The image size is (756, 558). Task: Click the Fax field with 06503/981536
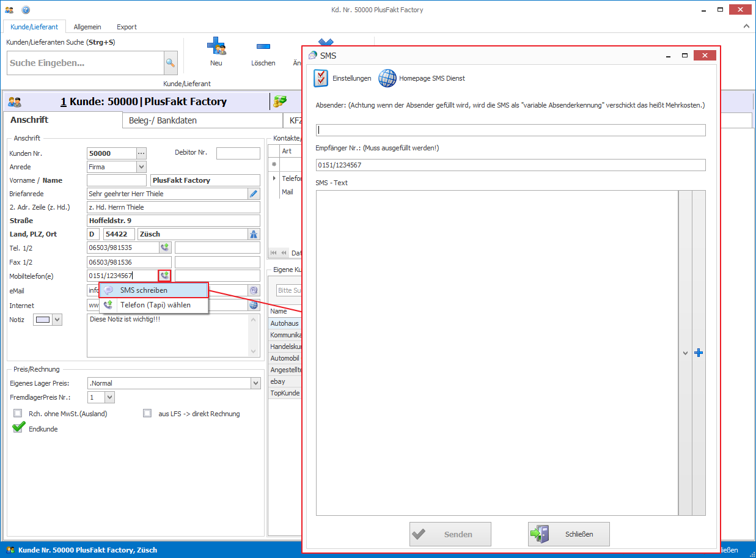click(130, 262)
